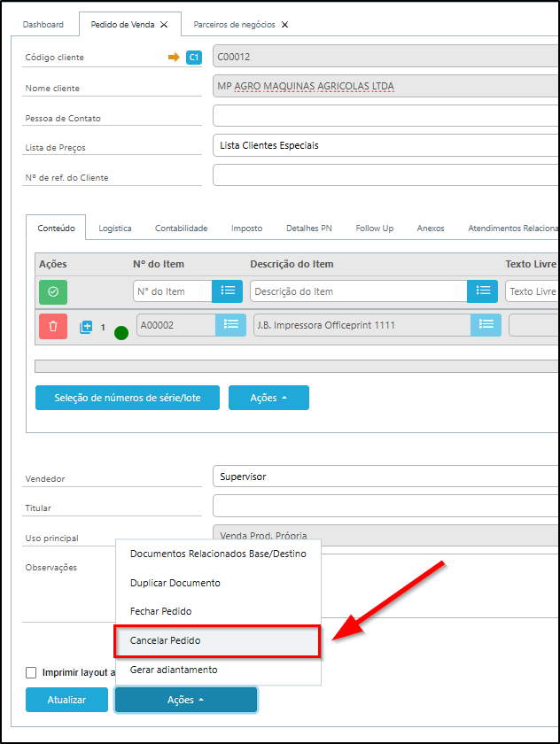560x744 pixels.
Task: Click Seleção de números de série/lote button
Action: (x=127, y=398)
